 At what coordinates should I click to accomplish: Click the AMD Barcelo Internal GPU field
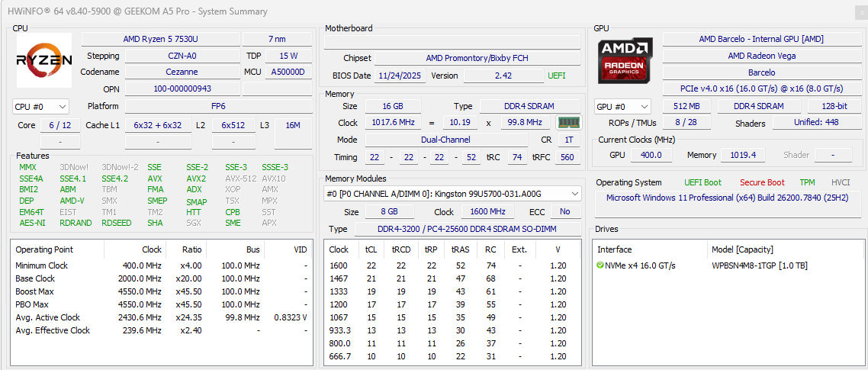click(760, 39)
